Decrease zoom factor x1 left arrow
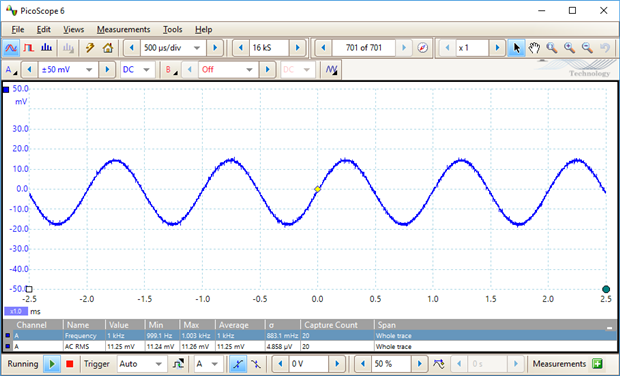 (x=447, y=48)
